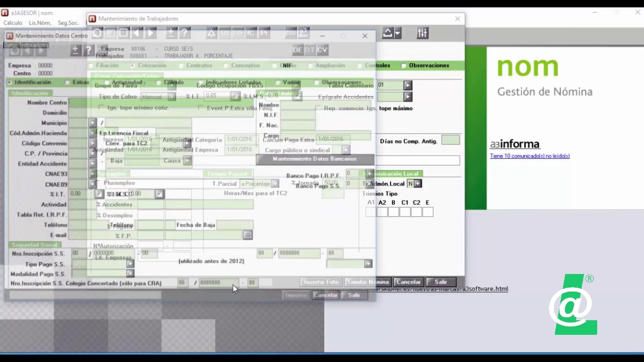
Task: Click the hat-shaped icon beside the sliders
Action: 387,33
